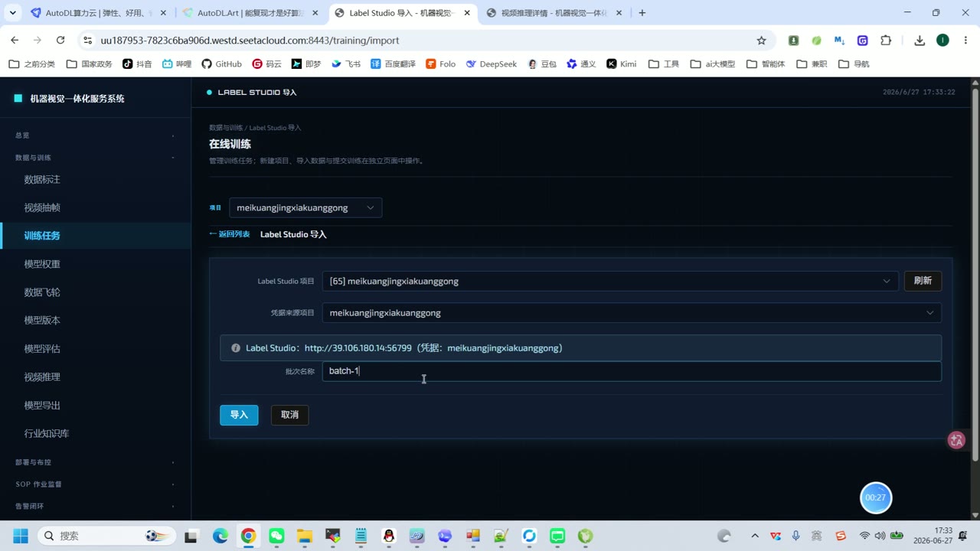
Task: Click the 批次名称 input field
Action: 632,371
